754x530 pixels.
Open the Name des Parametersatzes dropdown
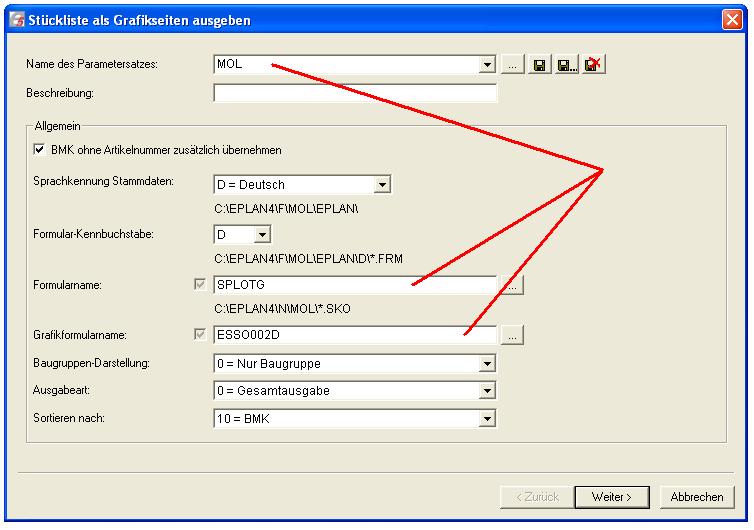pyautogui.click(x=487, y=64)
